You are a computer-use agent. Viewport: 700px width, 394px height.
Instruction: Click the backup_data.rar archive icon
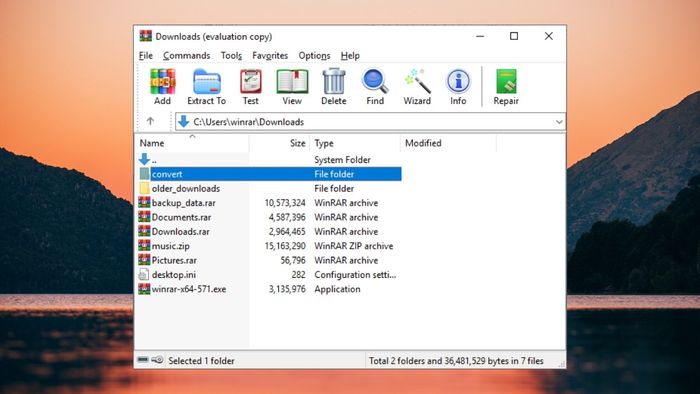[144, 202]
